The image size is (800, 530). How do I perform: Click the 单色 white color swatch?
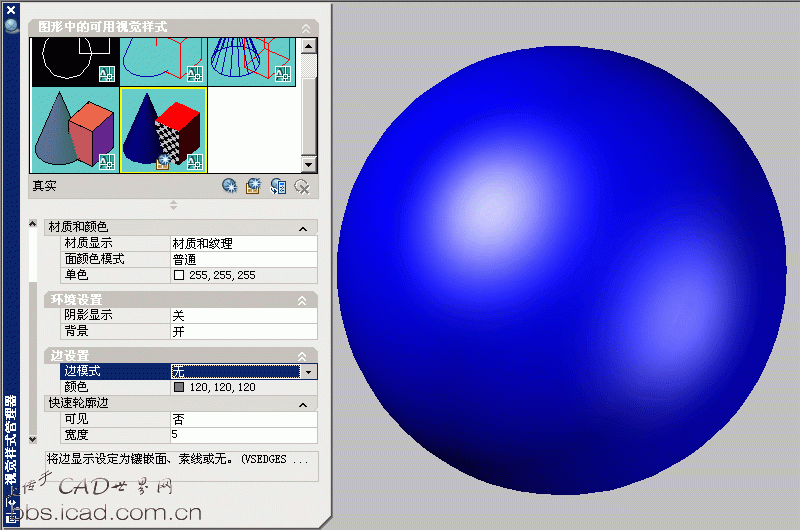[x=179, y=275]
